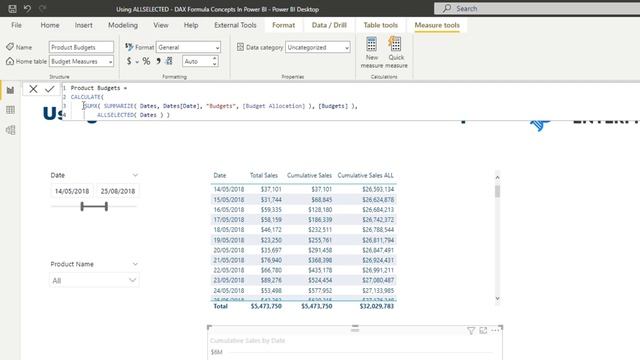Click the Redo arrow icon
Viewport: 640px width, 360px height.
pyautogui.click(x=42, y=9)
